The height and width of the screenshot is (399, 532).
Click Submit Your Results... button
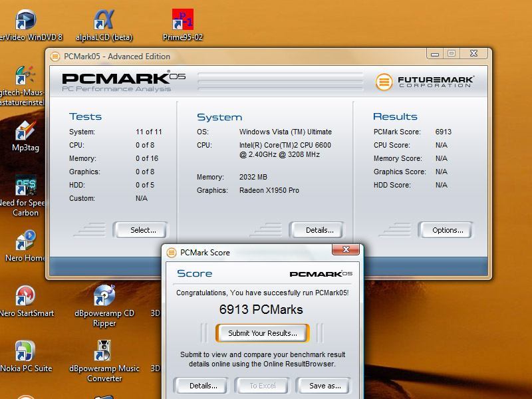click(262, 333)
